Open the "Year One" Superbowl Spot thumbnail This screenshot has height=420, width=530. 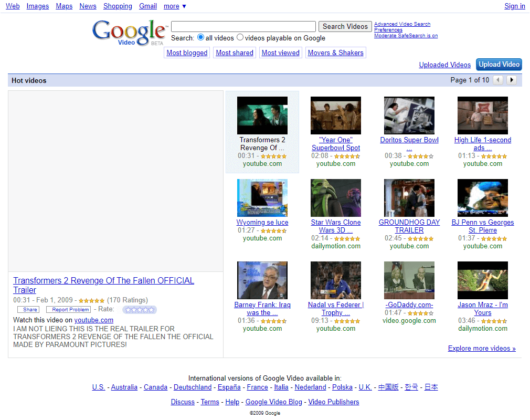[x=336, y=115]
